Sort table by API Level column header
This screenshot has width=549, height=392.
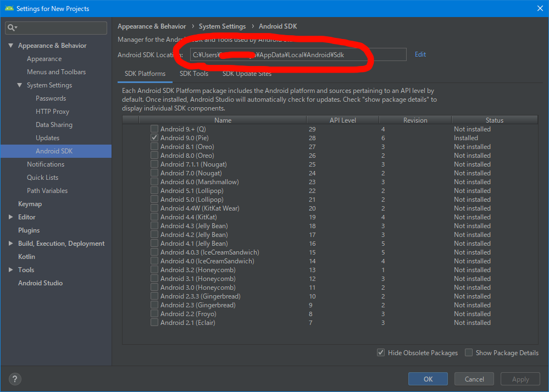pyautogui.click(x=343, y=120)
